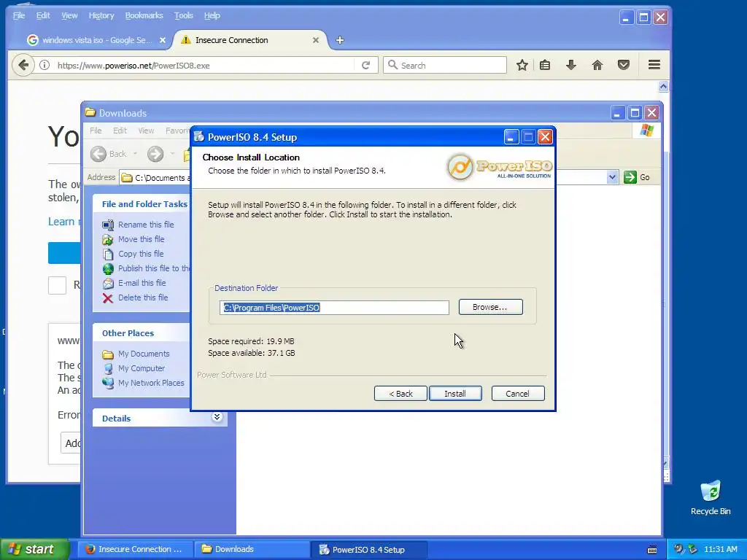This screenshot has width=747, height=560.
Task: Open File menu in Downloads window
Action: point(96,131)
